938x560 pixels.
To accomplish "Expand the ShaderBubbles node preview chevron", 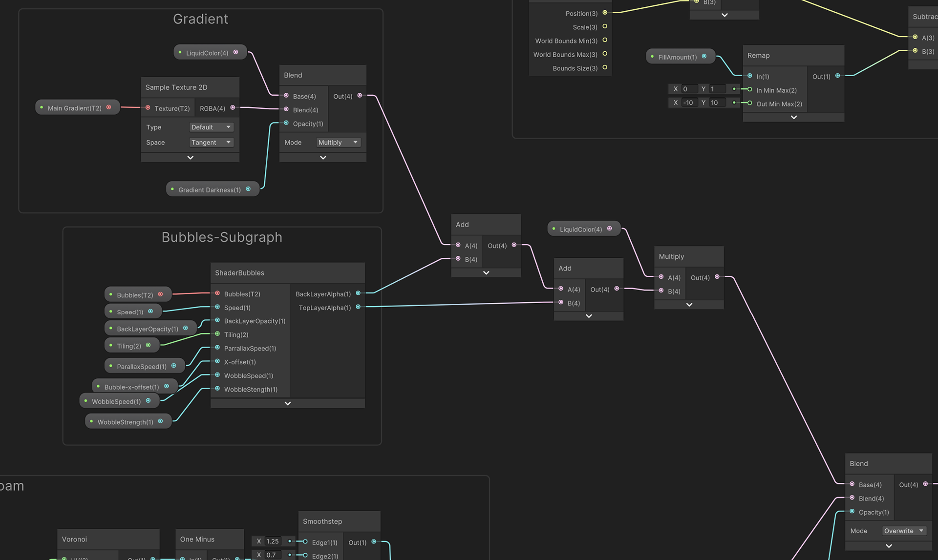I will tap(287, 404).
